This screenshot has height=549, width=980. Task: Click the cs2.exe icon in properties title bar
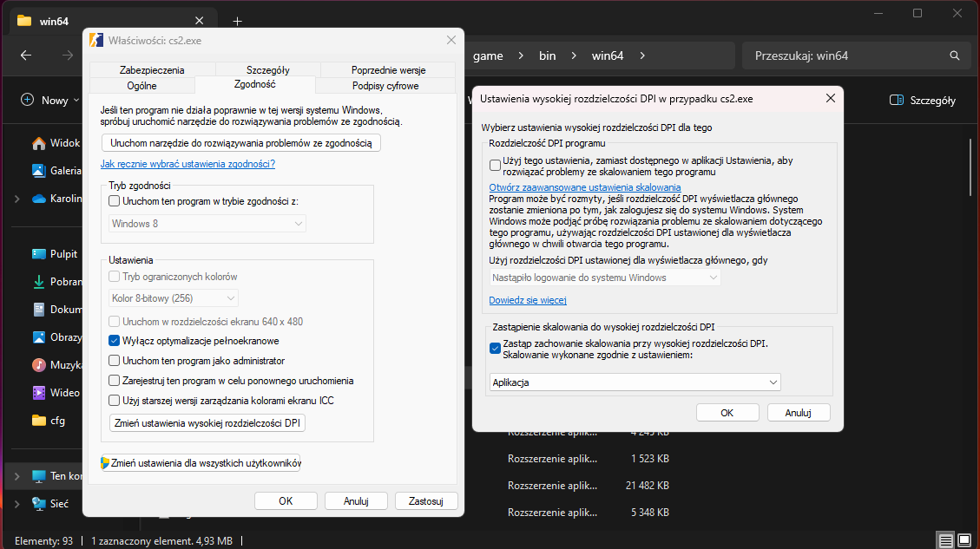click(x=96, y=40)
